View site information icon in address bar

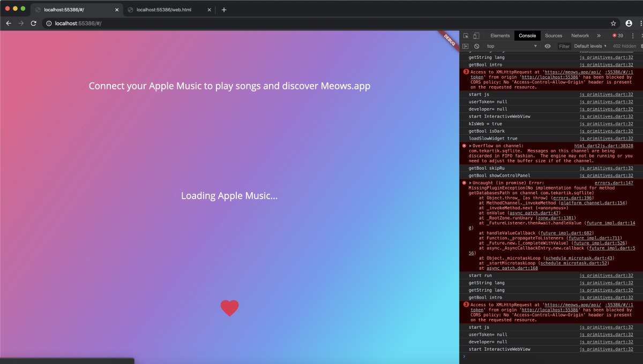click(49, 24)
